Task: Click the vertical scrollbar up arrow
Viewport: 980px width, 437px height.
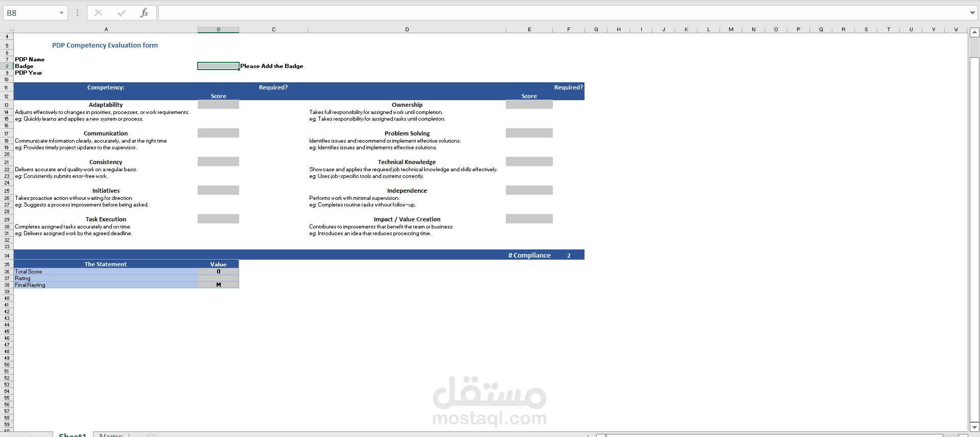Action: (x=974, y=32)
